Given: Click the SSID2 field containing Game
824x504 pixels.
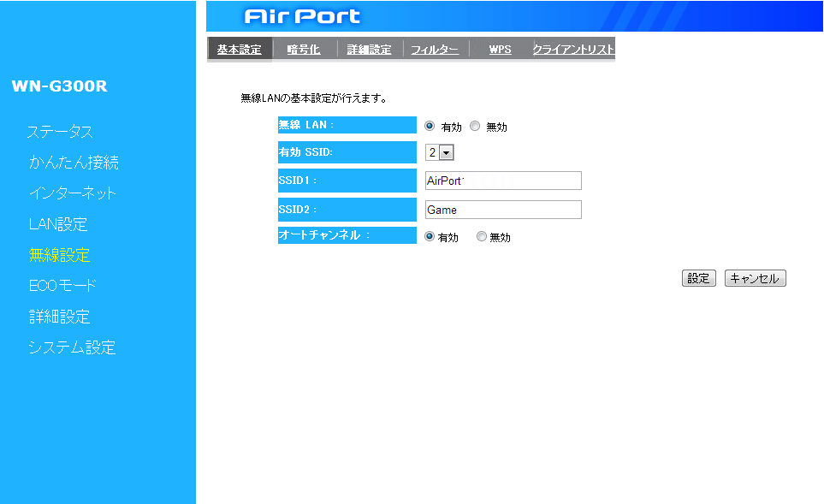Looking at the screenshot, I should (503, 210).
